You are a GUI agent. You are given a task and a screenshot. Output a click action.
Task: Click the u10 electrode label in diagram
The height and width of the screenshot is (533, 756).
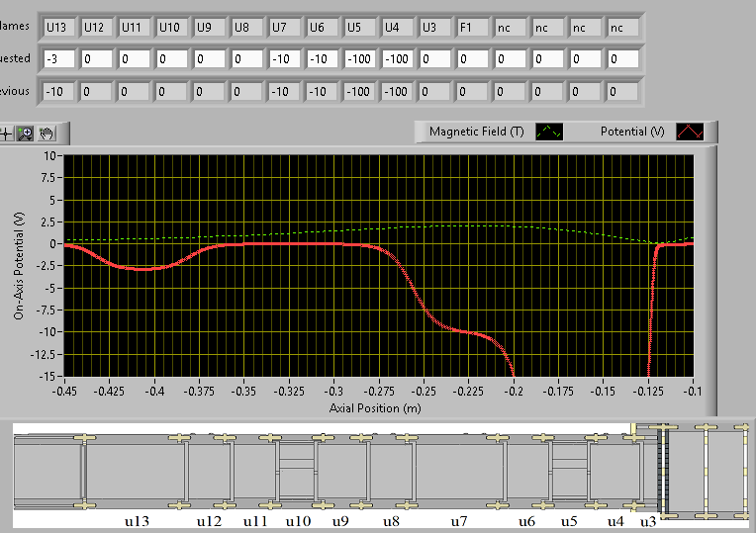pyautogui.click(x=298, y=521)
